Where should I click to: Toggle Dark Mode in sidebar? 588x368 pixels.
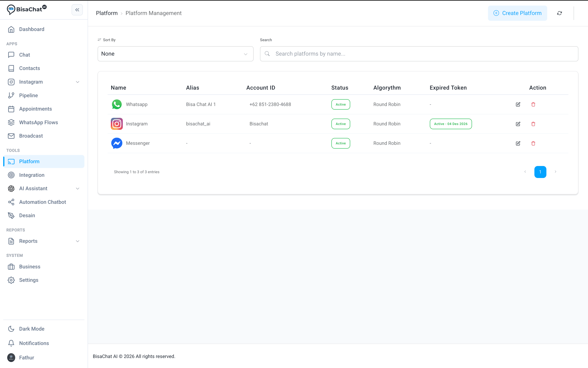[x=44, y=329]
